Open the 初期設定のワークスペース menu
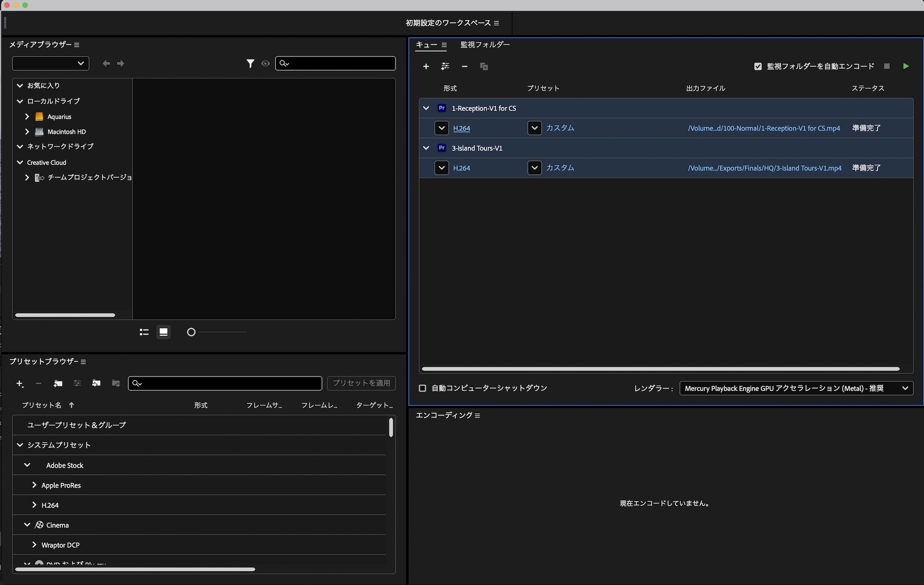924x585 pixels. click(x=496, y=23)
